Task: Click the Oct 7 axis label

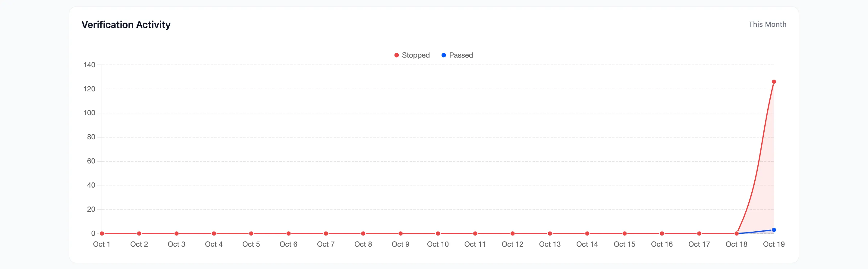Action: coord(325,244)
